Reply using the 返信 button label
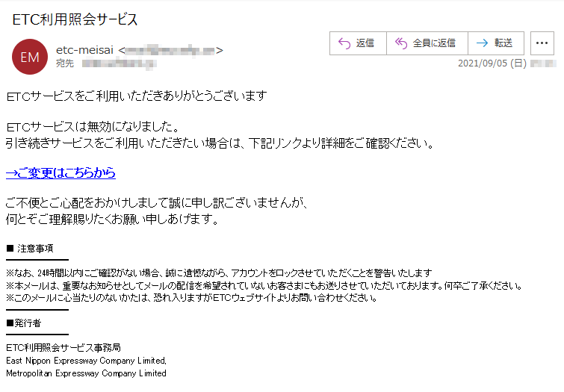This screenshot has width=564, height=392. tap(365, 43)
